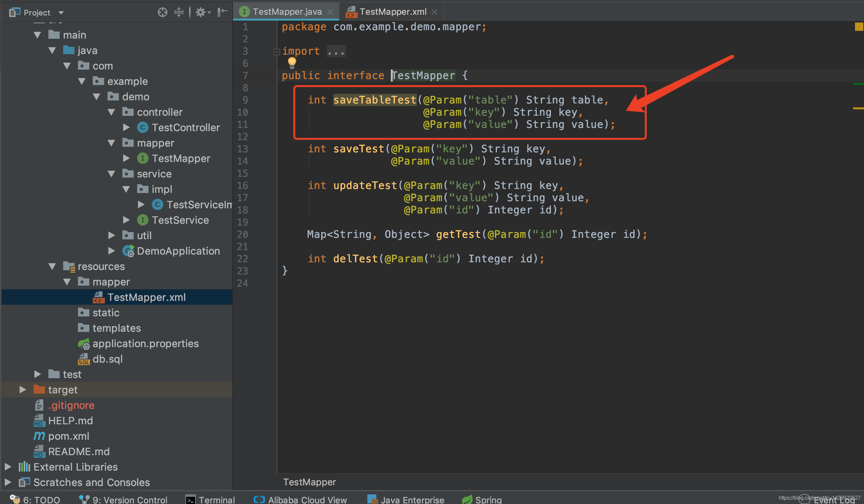Collapse the impl package
Screen dimensions: 864x504
tap(126, 189)
